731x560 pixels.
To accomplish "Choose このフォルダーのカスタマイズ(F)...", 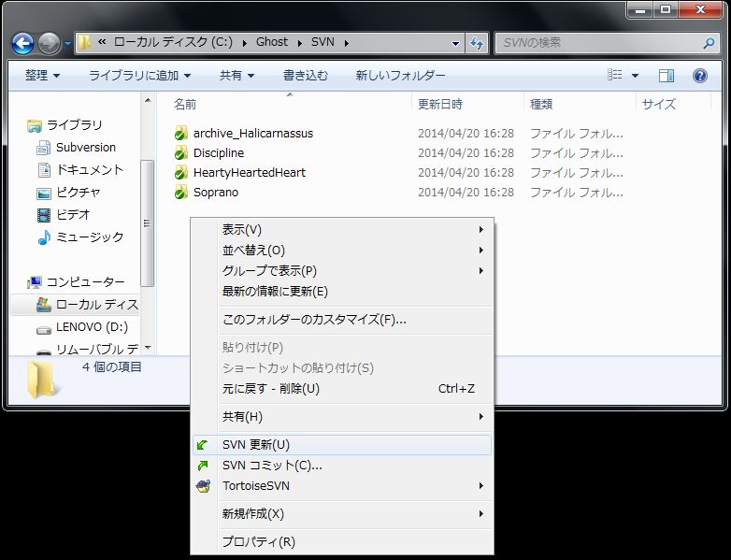I will 342,320.
